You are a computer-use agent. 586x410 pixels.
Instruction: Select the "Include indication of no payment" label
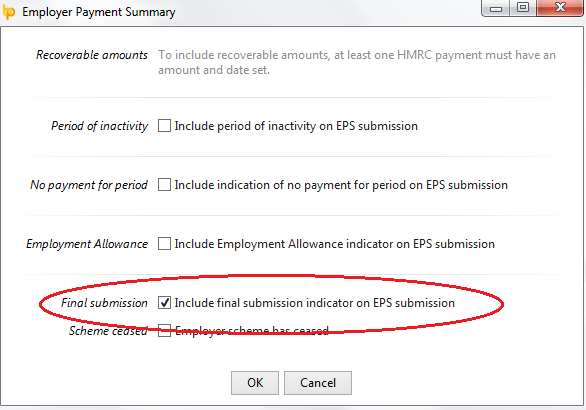[x=341, y=185]
